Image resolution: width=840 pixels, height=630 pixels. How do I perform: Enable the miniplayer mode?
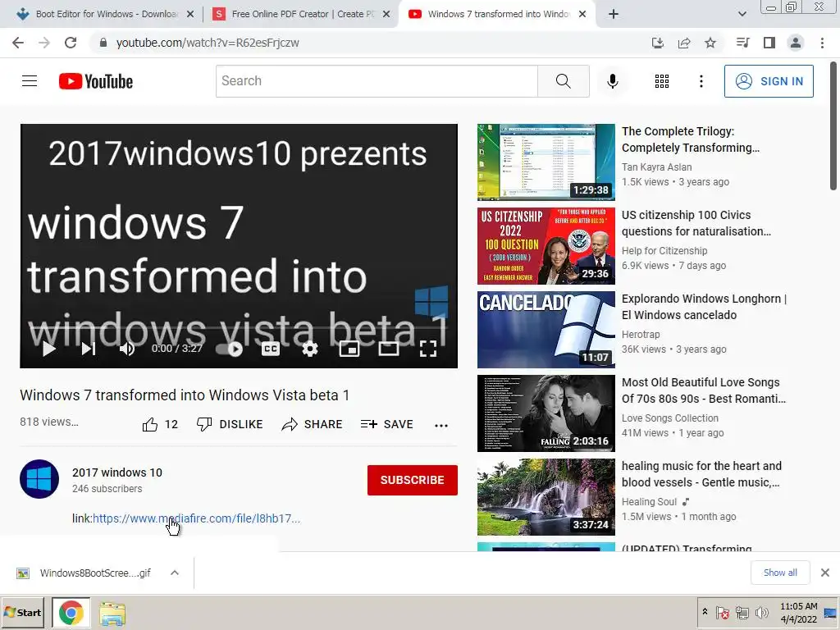349,349
